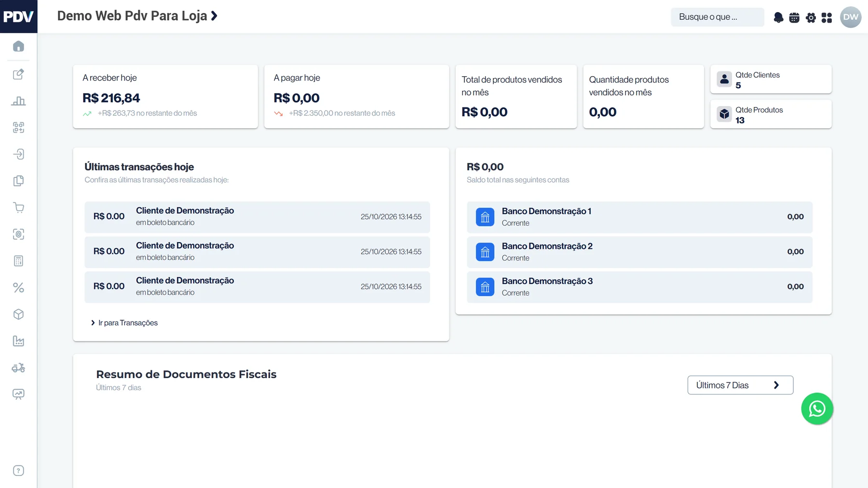Open settings gear icon in header
This screenshot has height=488, width=868.
pyautogui.click(x=811, y=18)
